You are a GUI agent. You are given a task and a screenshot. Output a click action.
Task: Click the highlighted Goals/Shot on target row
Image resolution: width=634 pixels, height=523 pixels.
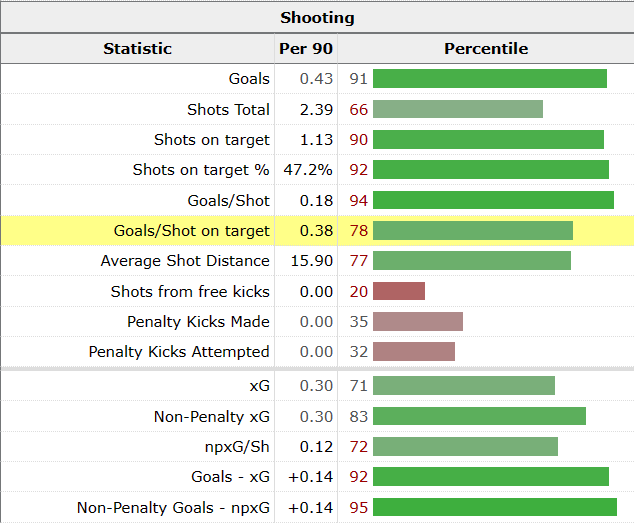(191, 231)
